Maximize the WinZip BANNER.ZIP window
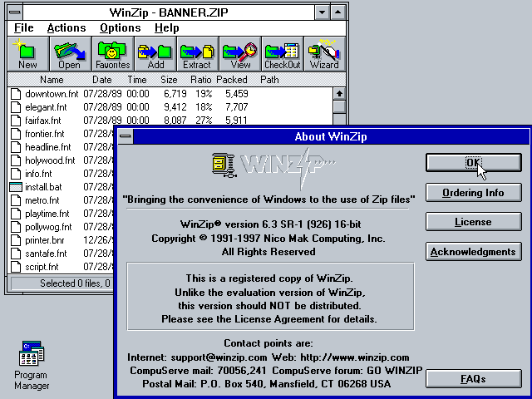Image resolution: width=532 pixels, height=399 pixels. coord(338,12)
